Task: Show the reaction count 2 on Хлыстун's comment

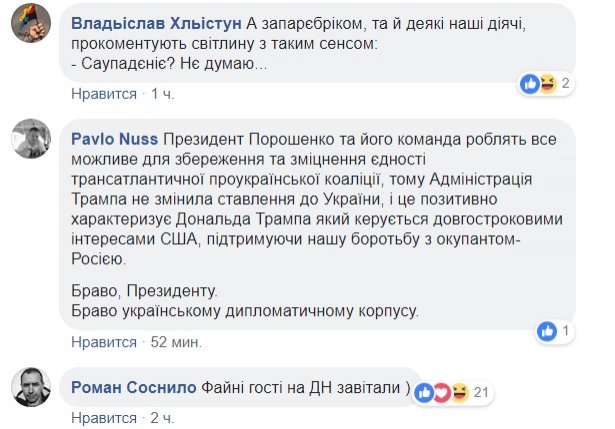Action: pos(566,84)
